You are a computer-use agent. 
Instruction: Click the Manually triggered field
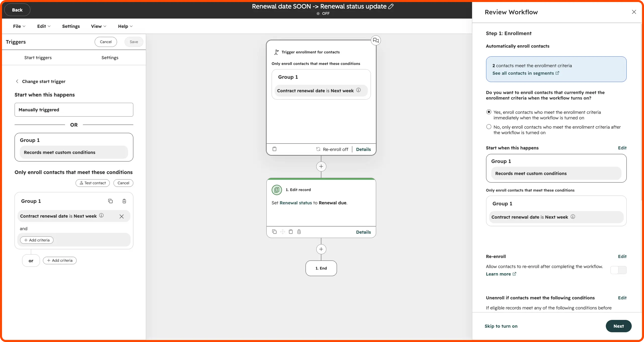(74, 110)
